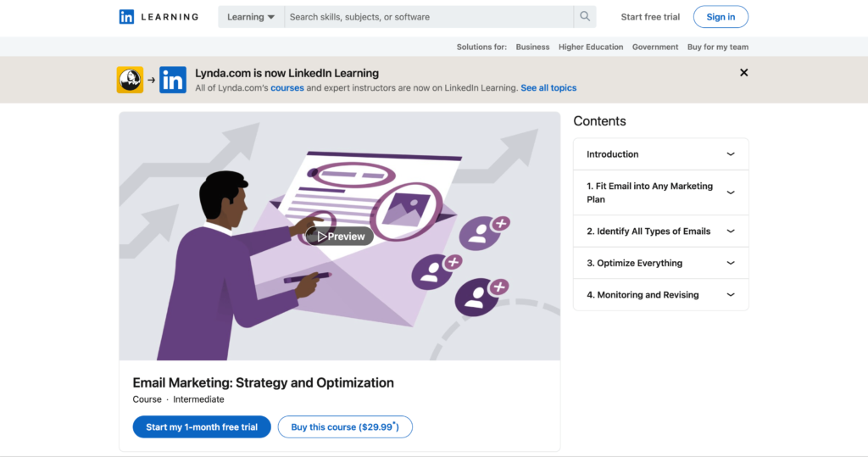The height and width of the screenshot is (457, 868).
Task: Open the Business solutions link
Action: (x=532, y=47)
